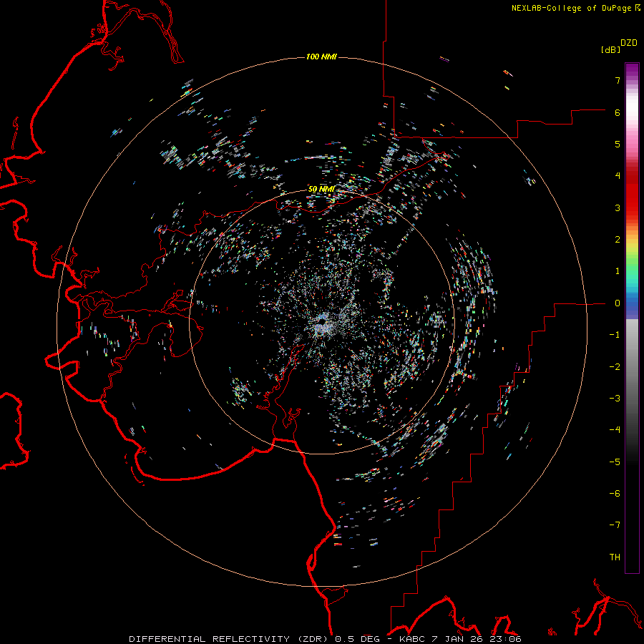The height and width of the screenshot is (644, 644).
Task: Click the DZD legend title
Action: click(629, 43)
